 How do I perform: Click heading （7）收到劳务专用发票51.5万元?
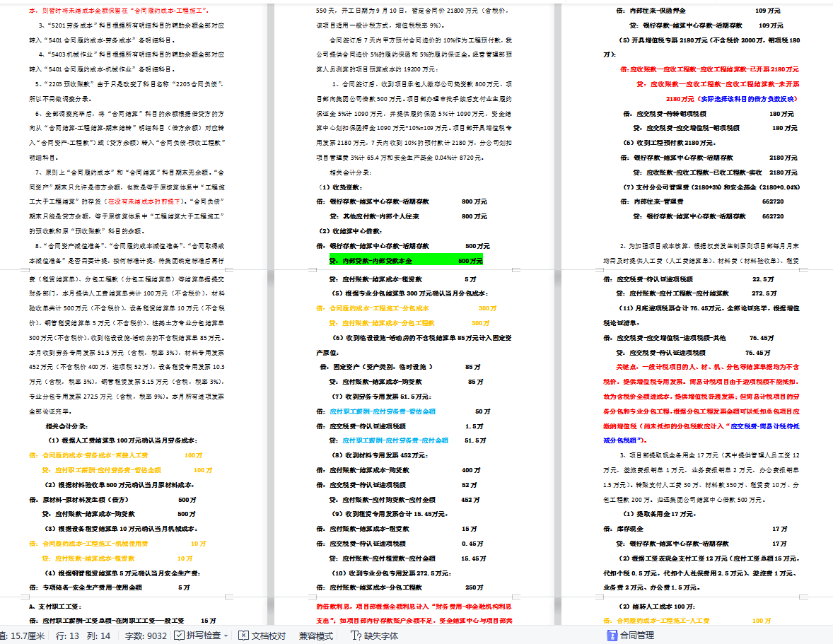point(381,397)
